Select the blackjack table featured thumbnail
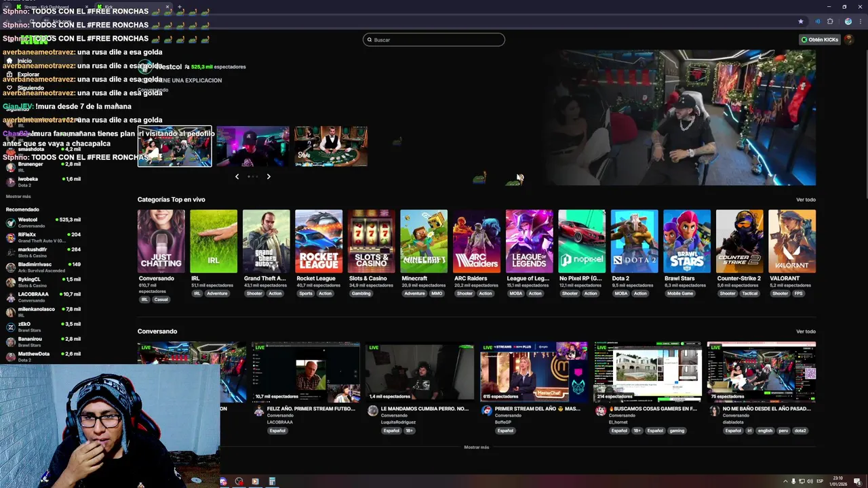Image resolution: width=868 pixels, height=488 pixels. (x=331, y=146)
